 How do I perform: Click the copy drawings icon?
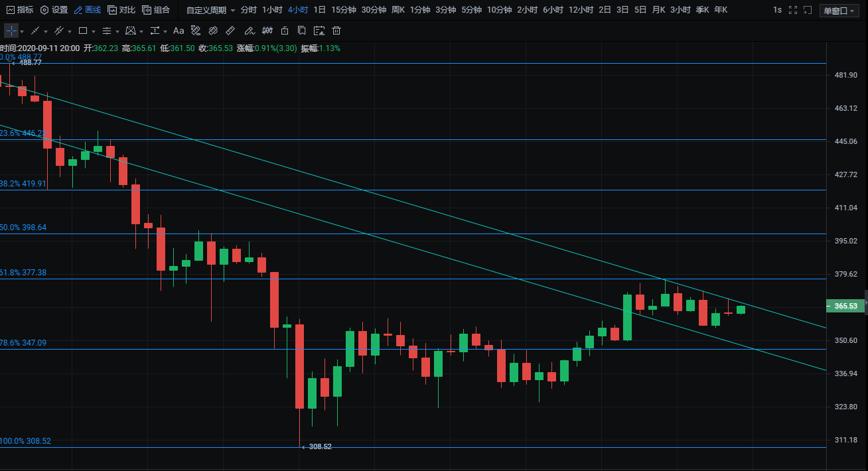point(302,31)
